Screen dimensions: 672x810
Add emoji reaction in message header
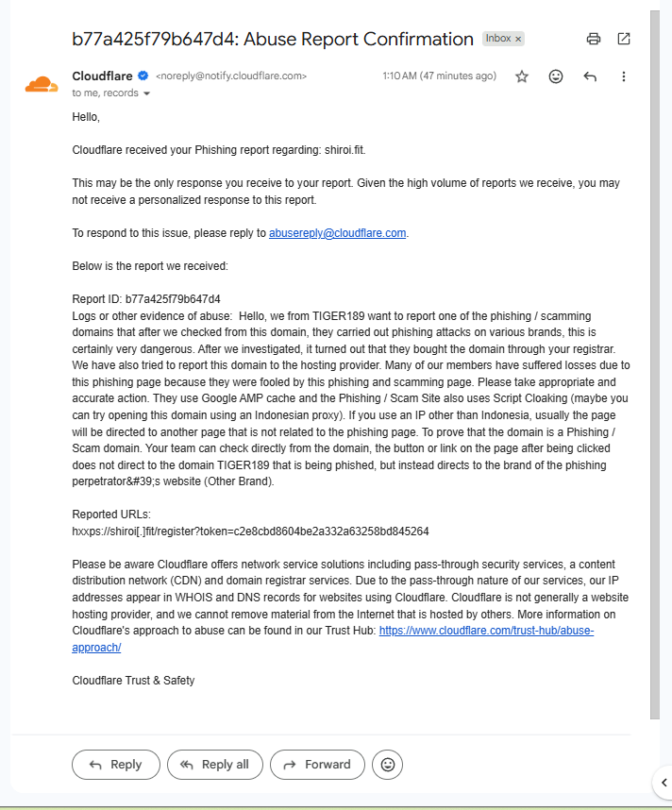click(x=555, y=76)
